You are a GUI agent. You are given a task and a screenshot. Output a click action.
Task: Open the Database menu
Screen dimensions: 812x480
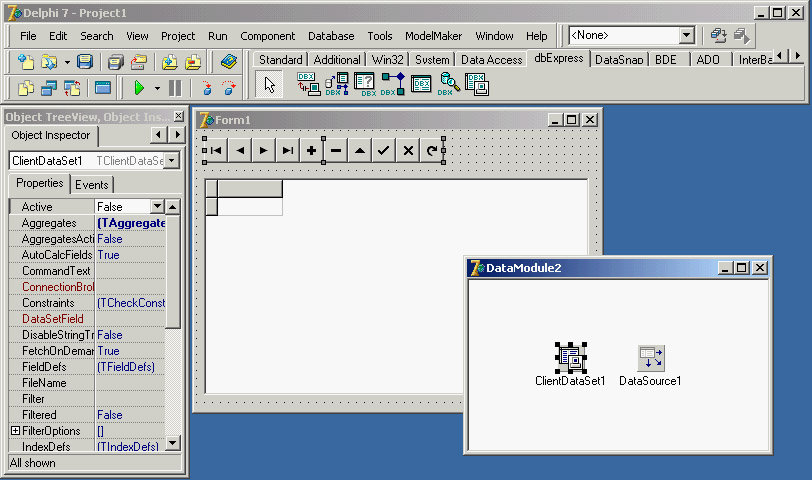[330, 36]
